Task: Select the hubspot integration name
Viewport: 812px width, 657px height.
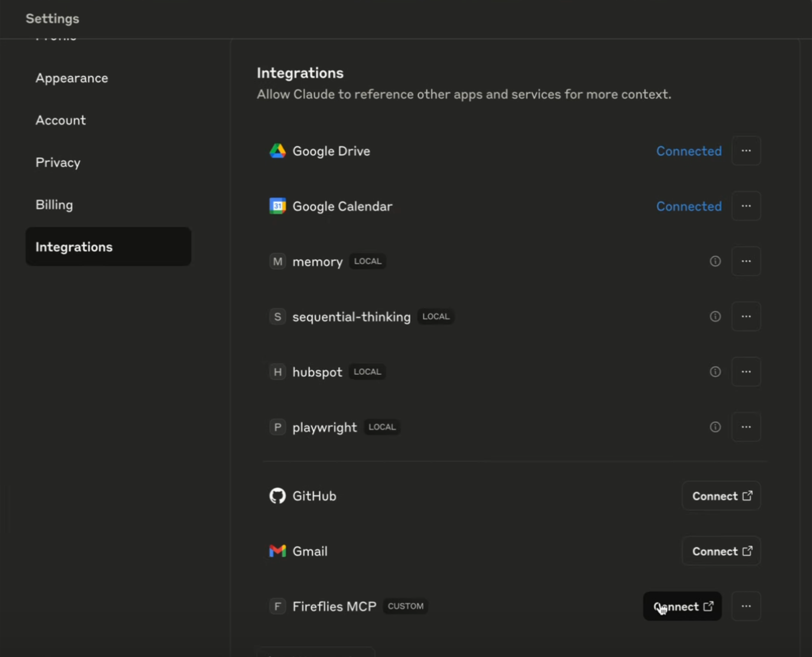Action: pyautogui.click(x=318, y=372)
